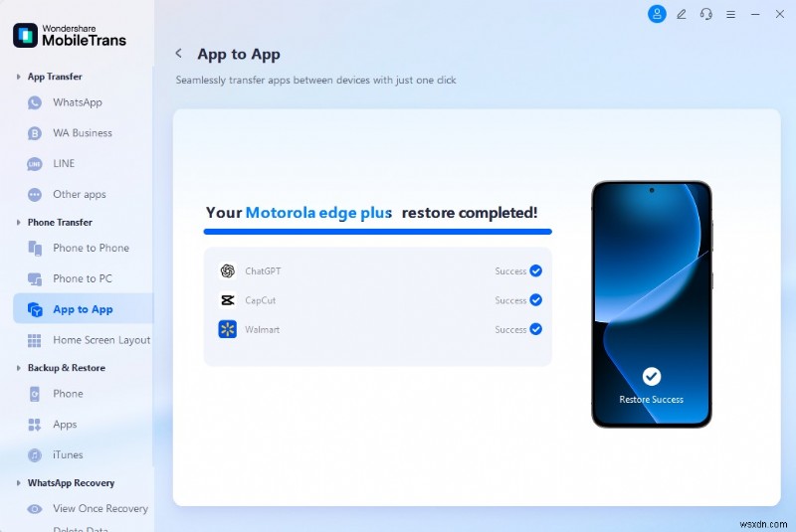Image resolution: width=796 pixels, height=532 pixels.
Task: Click the Phone to PC icon
Action: tap(35, 279)
